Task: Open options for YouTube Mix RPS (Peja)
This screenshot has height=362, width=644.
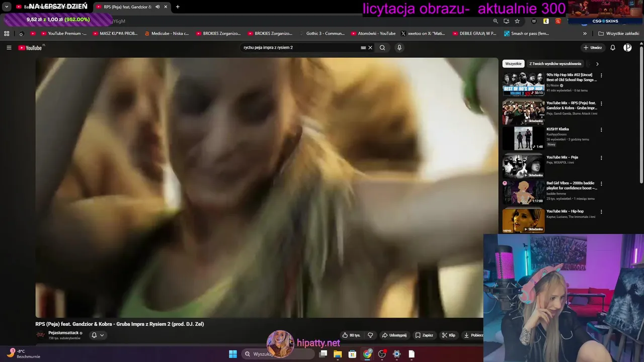Action: (x=601, y=104)
